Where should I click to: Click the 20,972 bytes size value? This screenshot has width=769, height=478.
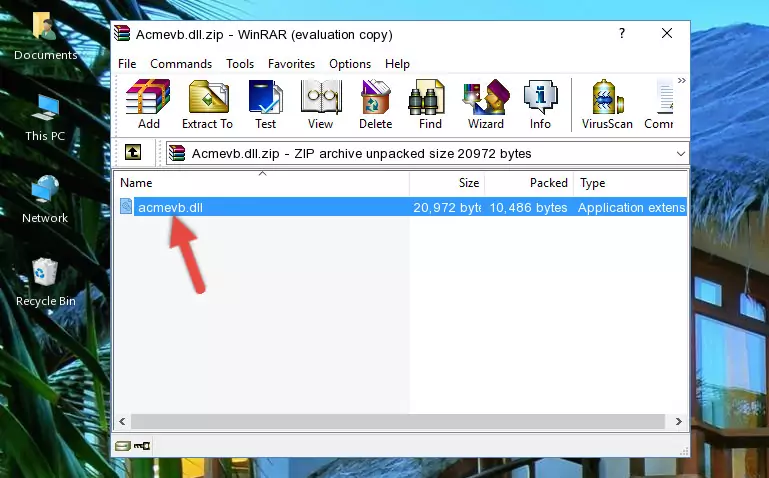point(447,207)
